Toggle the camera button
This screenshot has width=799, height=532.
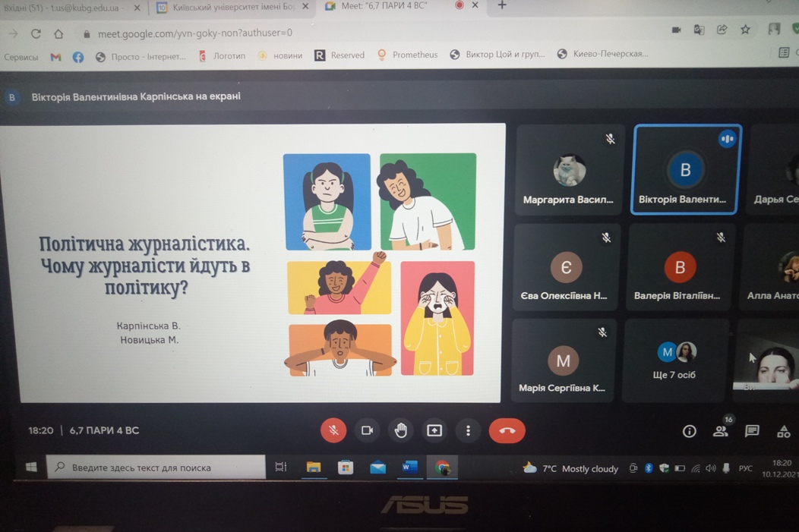click(x=367, y=430)
